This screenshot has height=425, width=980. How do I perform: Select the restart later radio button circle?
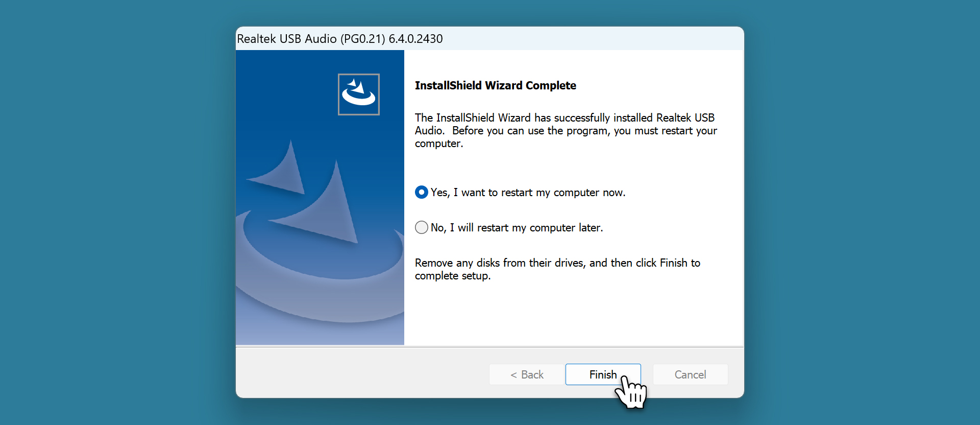[x=422, y=227]
